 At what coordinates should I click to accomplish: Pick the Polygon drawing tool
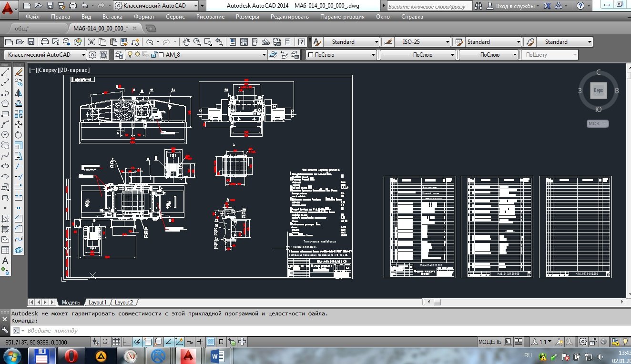[5, 103]
